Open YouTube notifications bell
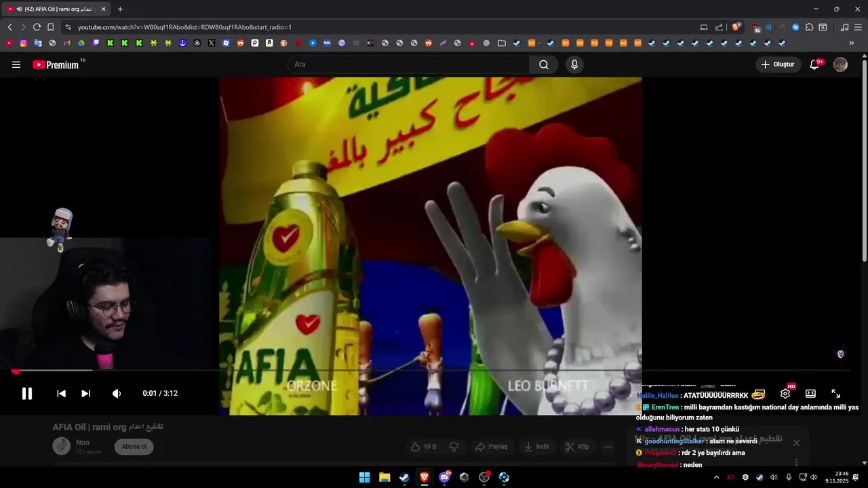This screenshot has width=868, height=488. pos(815,64)
